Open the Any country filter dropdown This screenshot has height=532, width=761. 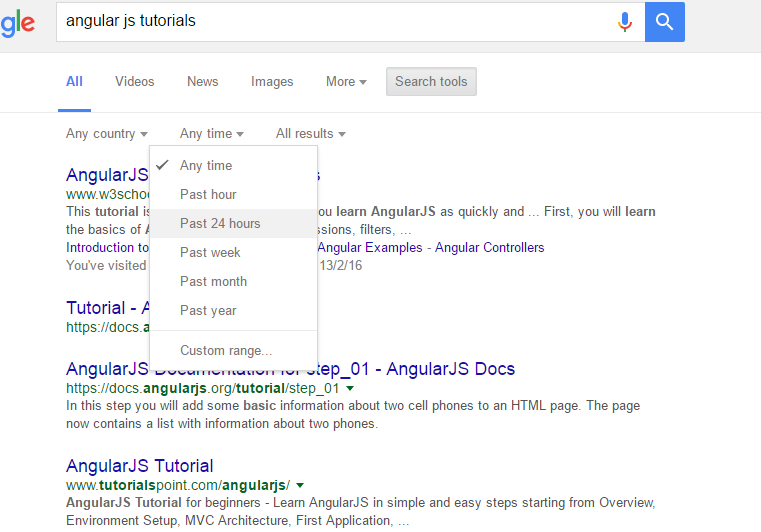107,133
